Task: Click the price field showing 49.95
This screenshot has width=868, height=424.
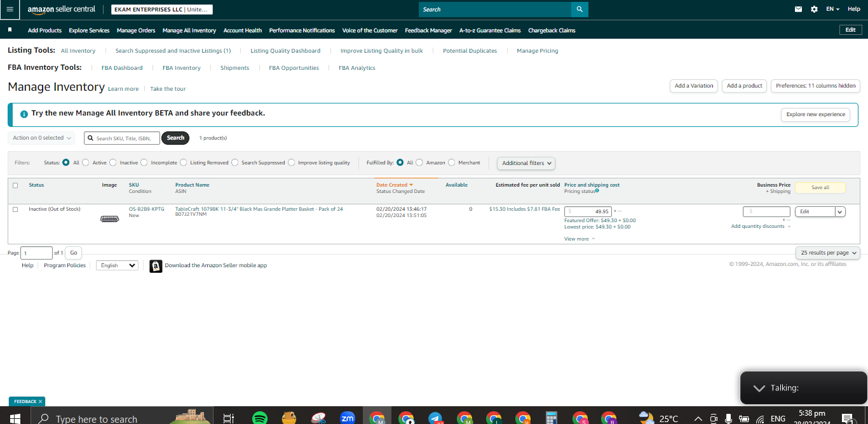Action: click(588, 211)
